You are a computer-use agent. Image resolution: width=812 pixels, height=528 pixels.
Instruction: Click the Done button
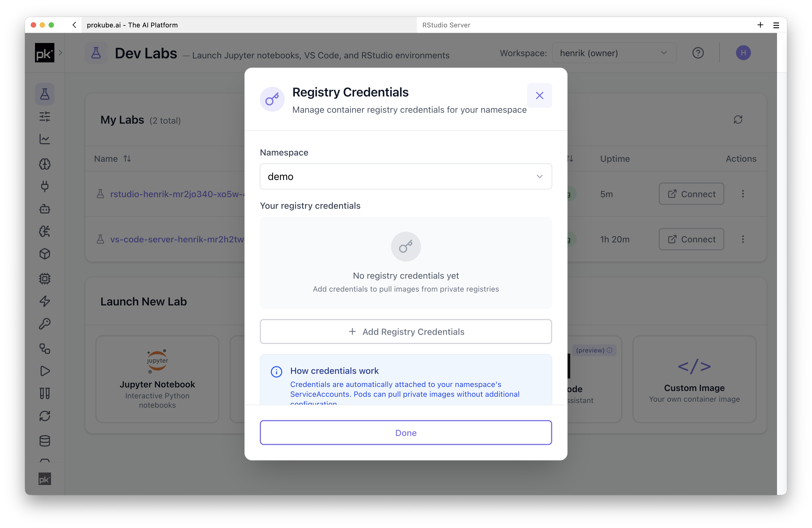pyautogui.click(x=406, y=432)
